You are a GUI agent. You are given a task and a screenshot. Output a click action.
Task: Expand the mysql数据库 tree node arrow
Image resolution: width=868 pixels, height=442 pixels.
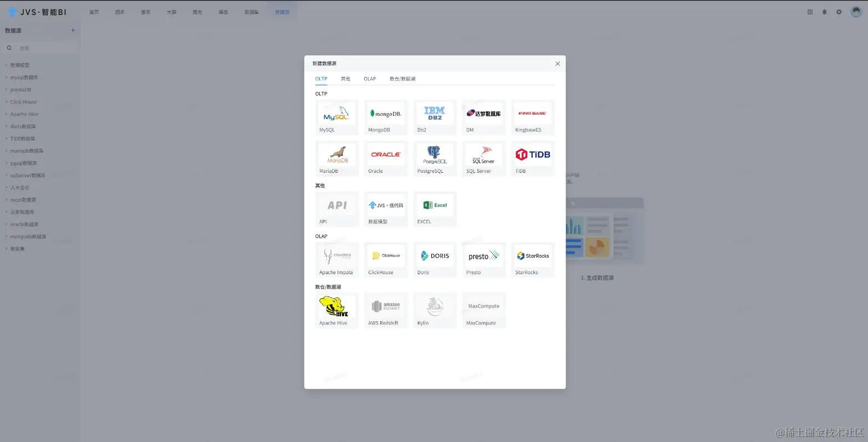(6, 77)
